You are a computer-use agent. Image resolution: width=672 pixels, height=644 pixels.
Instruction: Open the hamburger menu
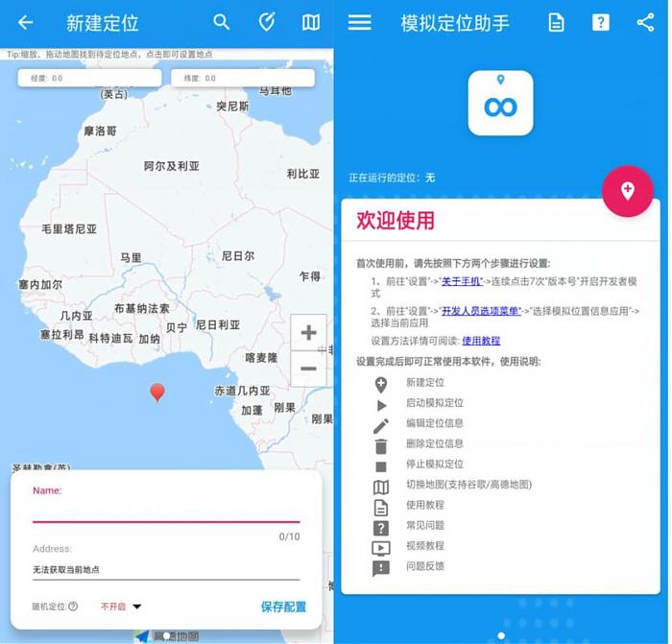tap(360, 22)
